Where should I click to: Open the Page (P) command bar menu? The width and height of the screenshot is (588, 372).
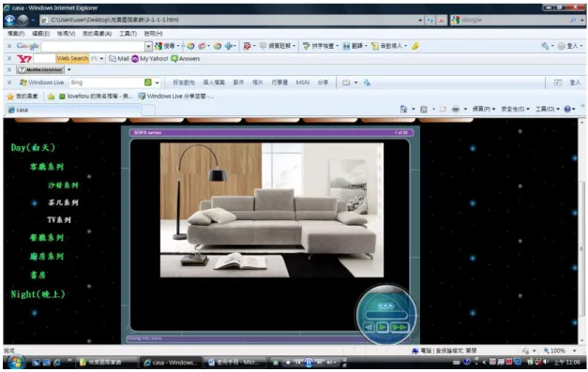click(484, 109)
